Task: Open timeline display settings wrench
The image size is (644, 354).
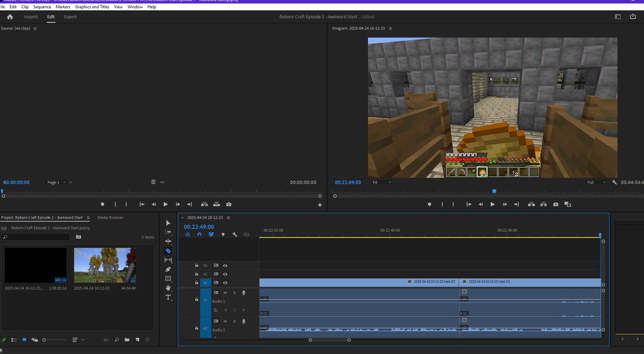Action: coord(235,234)
